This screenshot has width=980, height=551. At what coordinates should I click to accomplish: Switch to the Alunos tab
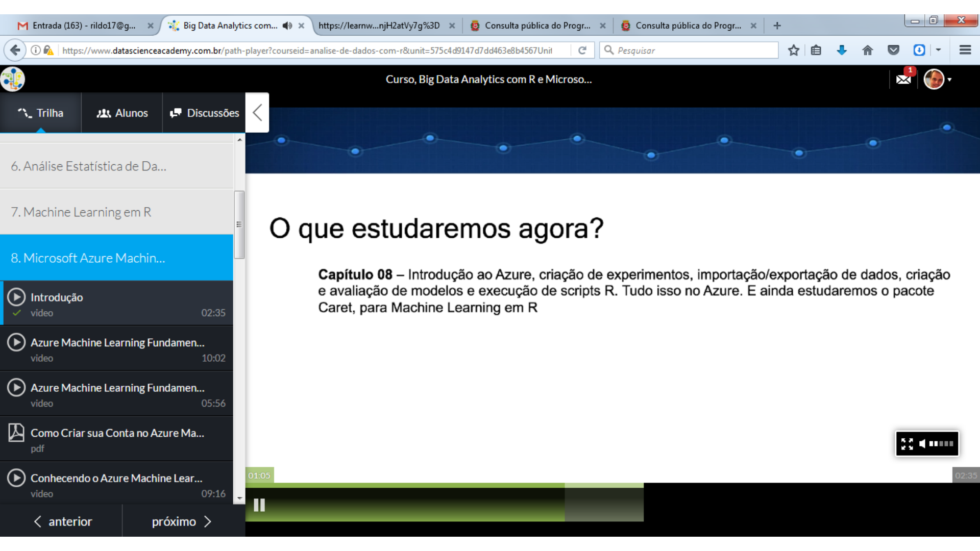click(x=122, y=113)
